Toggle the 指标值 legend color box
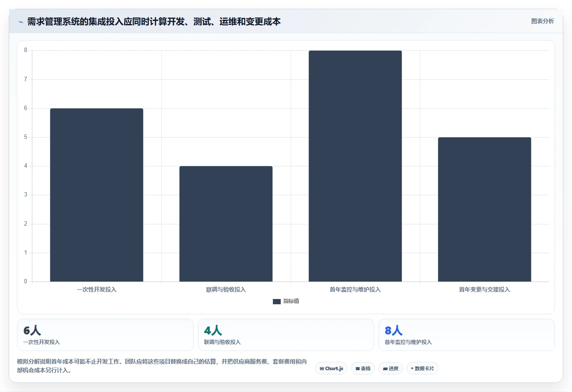The image size is (572, 392). pos(277,301)
